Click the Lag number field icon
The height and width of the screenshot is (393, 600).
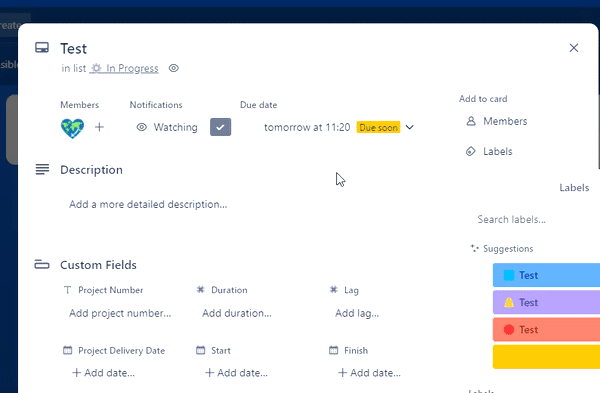[334, 290]
